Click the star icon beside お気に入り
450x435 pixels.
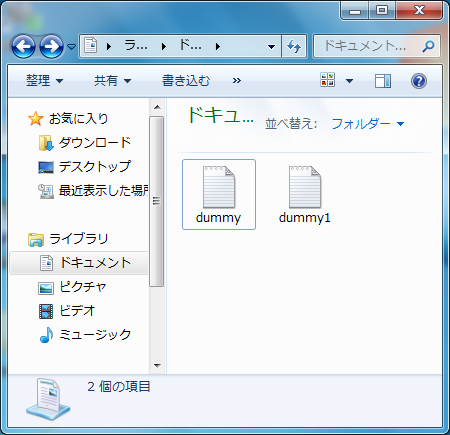[x=35, y=118]
